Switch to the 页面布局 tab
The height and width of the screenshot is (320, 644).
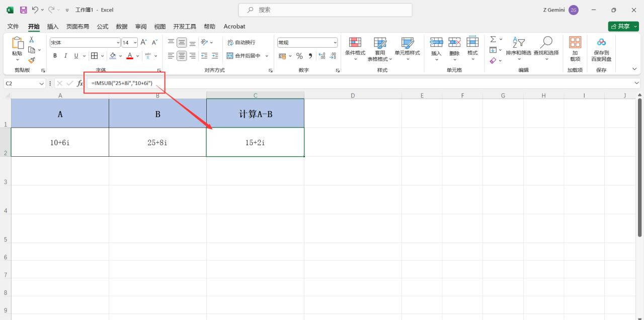pos(78,27)
